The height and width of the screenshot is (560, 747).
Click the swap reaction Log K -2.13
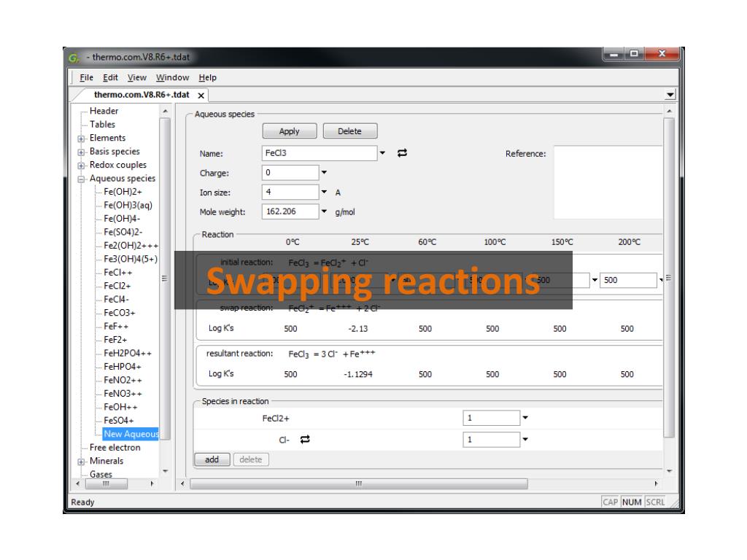357,329
